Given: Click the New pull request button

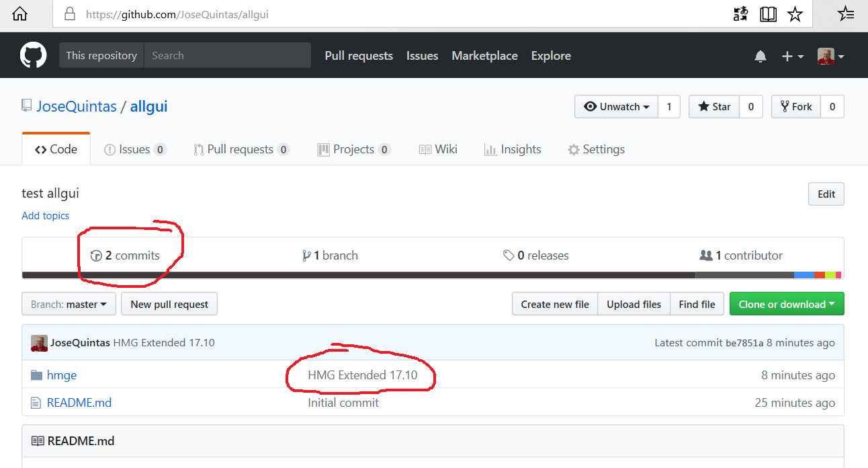Looking at the screenshot, I should point(169,304).
